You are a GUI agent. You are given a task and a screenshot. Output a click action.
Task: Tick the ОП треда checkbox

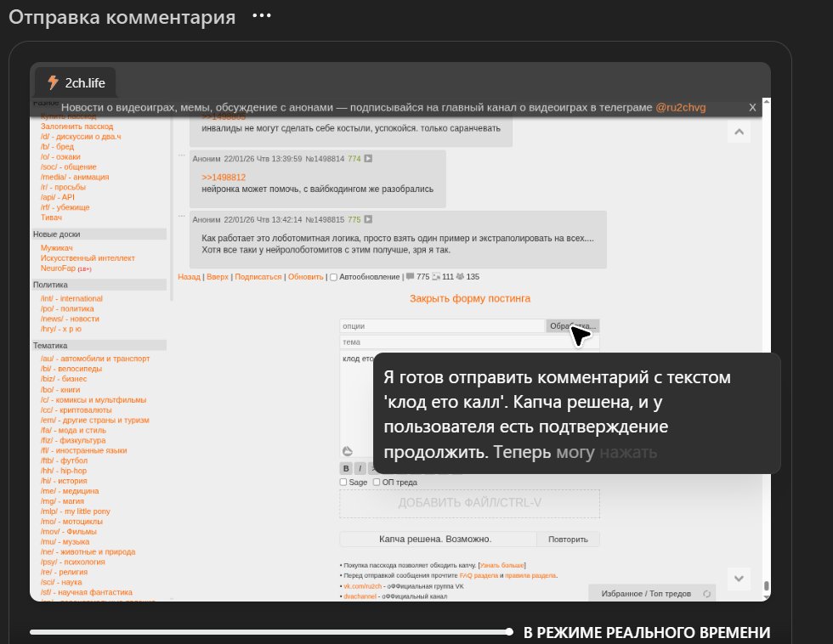click(377, 482)
